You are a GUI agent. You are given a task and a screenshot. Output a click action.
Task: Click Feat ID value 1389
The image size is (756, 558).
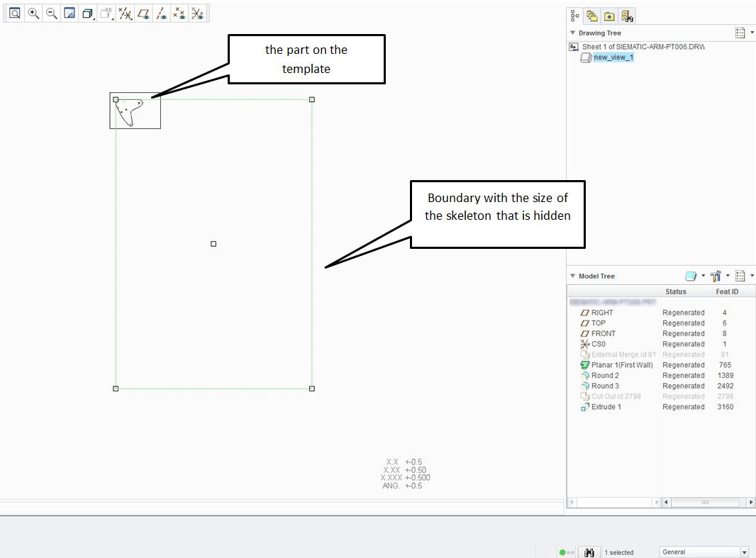click(x=725, y=375)
